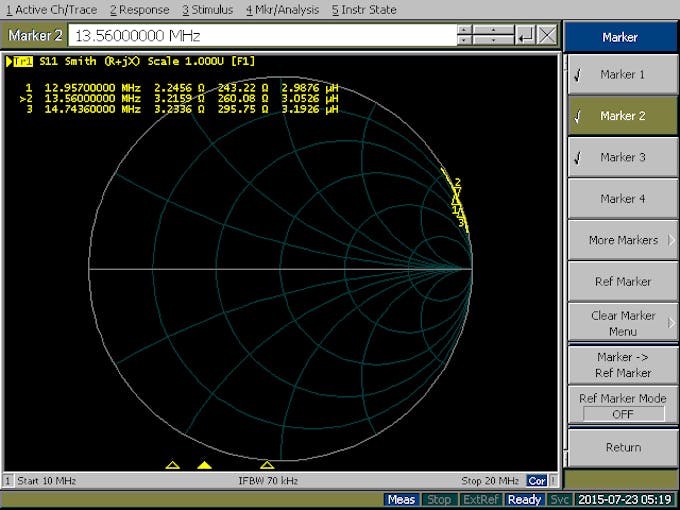This screenshot has width=680, height=510.
Task: Click the Cor correction indicator
Action: point(536,481)
